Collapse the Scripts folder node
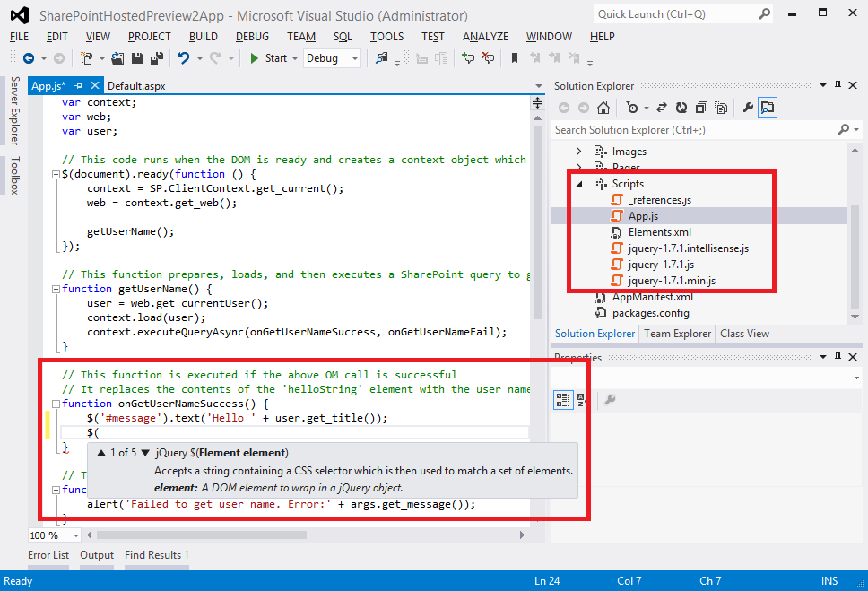Image resolution: width=868 pixels, height=591 pixels. click(579, 184)
